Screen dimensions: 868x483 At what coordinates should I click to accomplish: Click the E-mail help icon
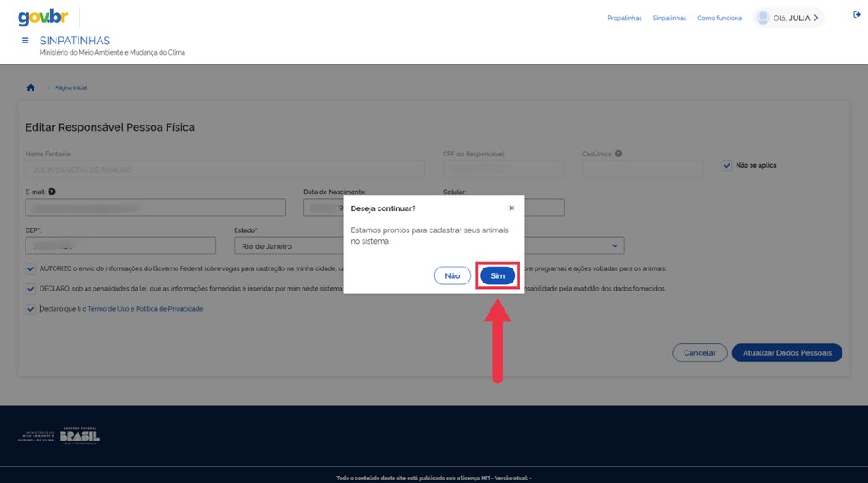click(x=51, y=192)
